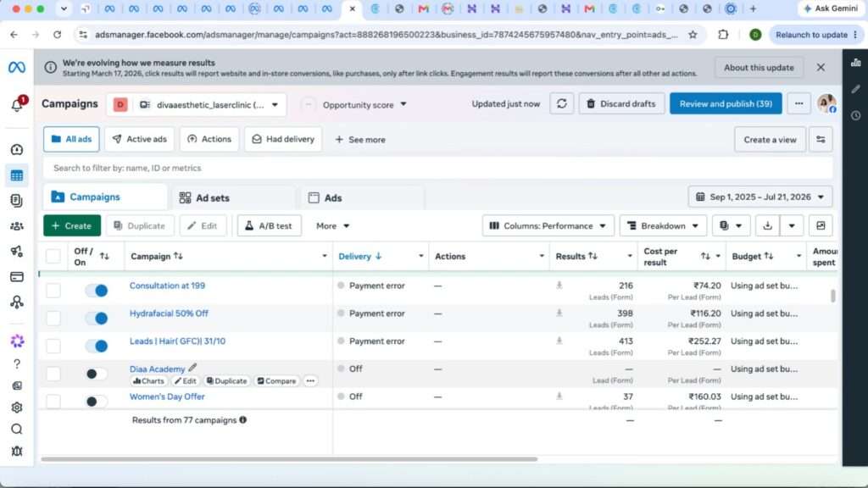Select the Leads | Hair( GFC)| 31/10 row checkbox
Image resolution: width=868 pixels, height=488 pixels.
click(53, 346)
